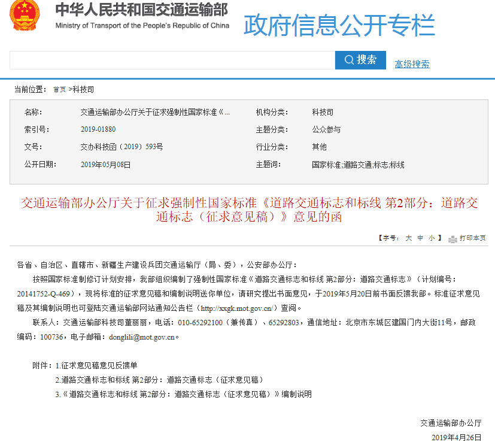This screenshot has width=495, height=448.
Task: Click the Ministry of Transport site name
Action: pos(142,16)
